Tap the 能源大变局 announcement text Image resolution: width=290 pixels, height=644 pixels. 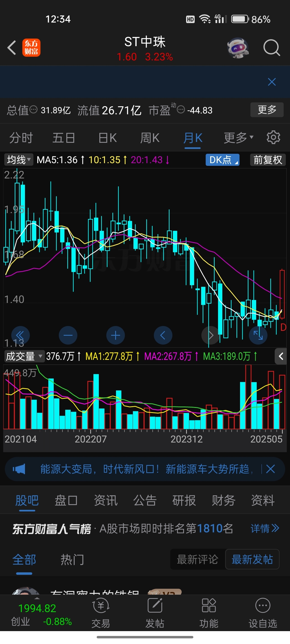[147, 469]
